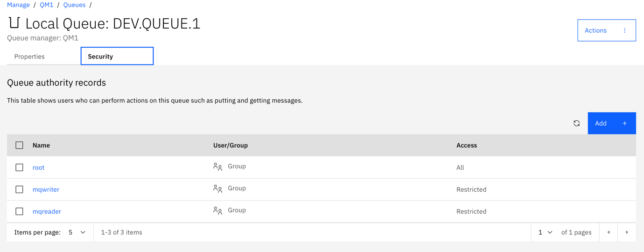Tick the mqreader row checkbox
The height and width of the screenshot is (252, 644).
(19, 211)
